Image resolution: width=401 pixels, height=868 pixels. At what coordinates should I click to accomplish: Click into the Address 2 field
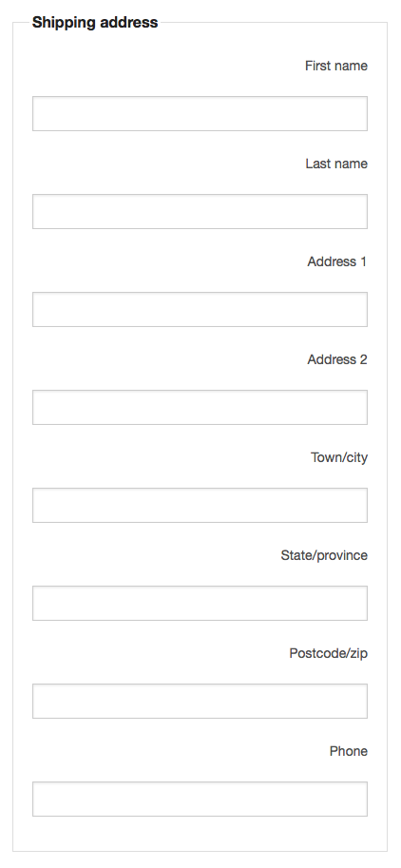tap(200, 408)
